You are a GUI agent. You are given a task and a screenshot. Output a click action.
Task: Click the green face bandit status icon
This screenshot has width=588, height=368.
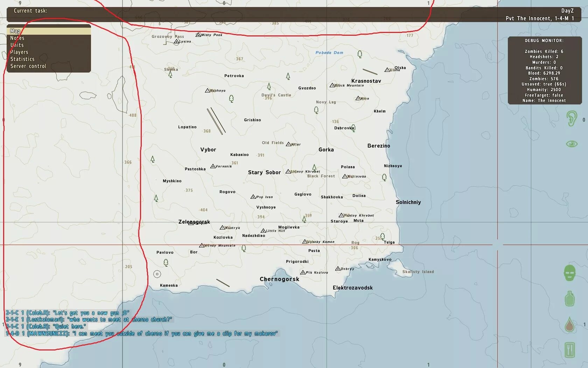(569, 273)
